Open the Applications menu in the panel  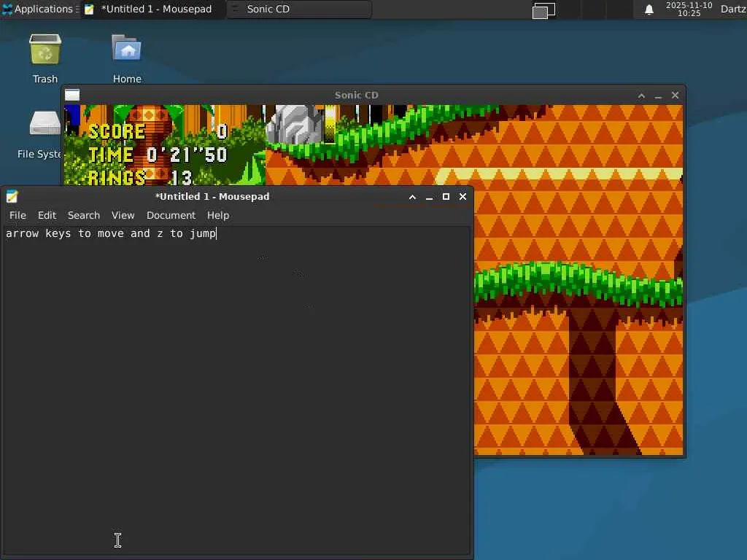40,9
